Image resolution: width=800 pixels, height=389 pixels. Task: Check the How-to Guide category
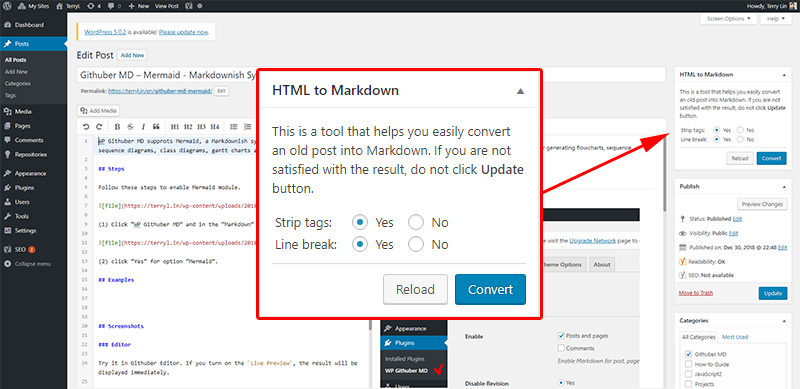pos(688,364)
